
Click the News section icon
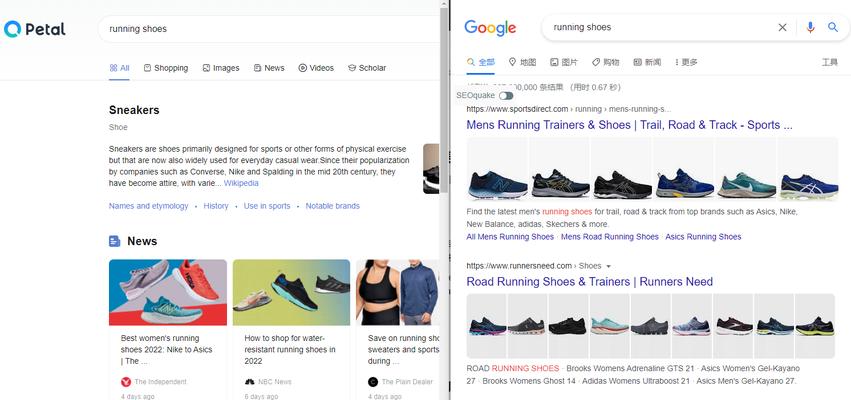coord(115,241)
